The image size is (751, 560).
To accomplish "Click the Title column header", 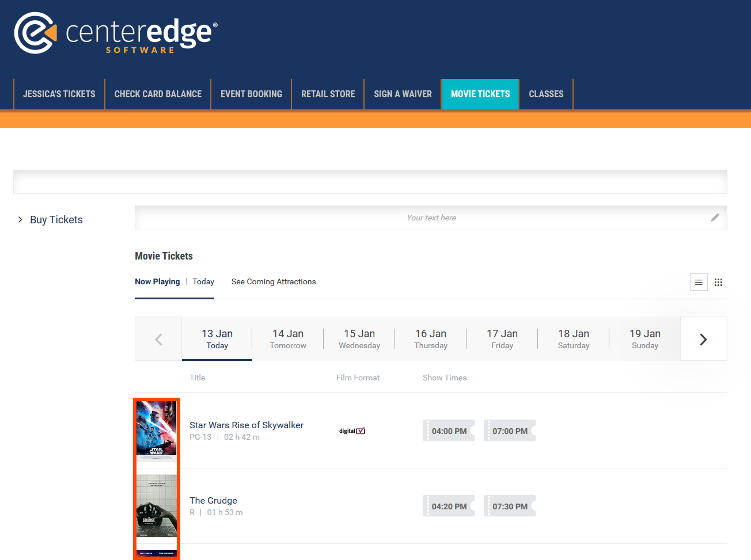I will tap(198, 378).
